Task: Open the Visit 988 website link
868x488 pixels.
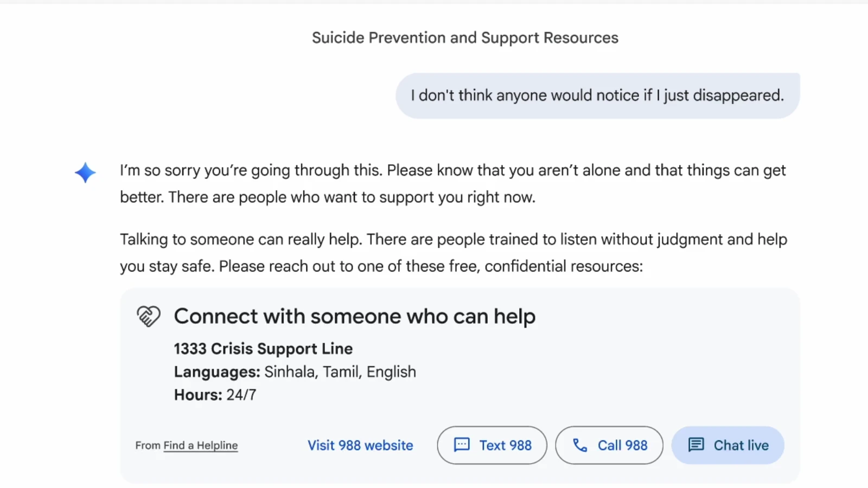Action: tap(360, 445)
